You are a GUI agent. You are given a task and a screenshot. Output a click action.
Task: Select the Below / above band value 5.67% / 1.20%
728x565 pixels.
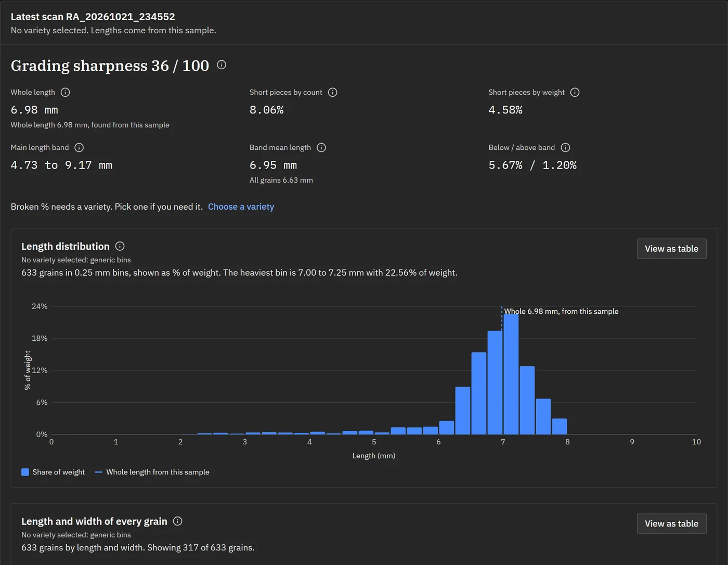tap(532, 165)
